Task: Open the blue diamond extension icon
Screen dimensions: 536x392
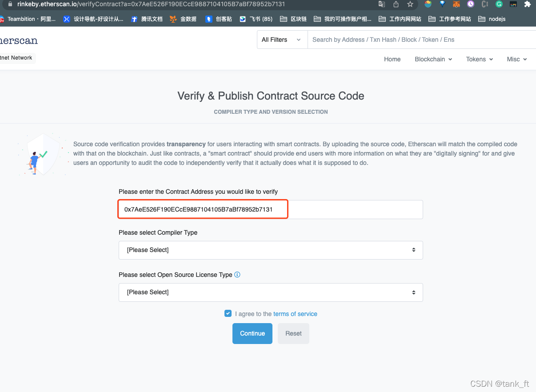Action: (x=442, y=4)
